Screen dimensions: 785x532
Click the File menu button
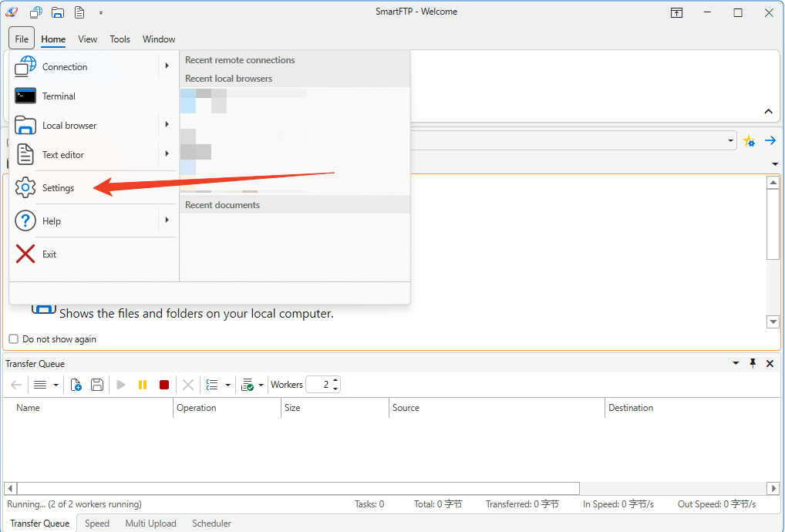click(x=22, y=39)
